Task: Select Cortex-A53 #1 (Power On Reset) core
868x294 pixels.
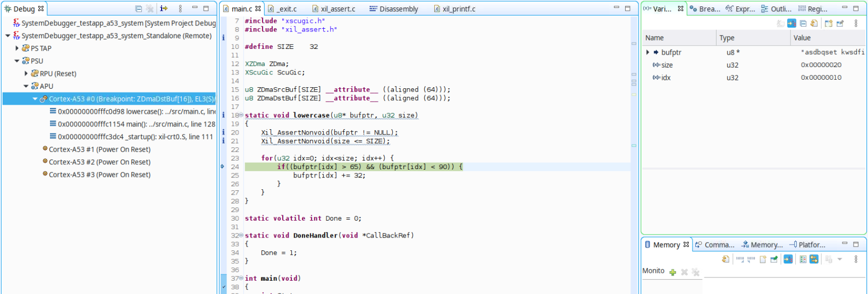Action: pos(99,149)
